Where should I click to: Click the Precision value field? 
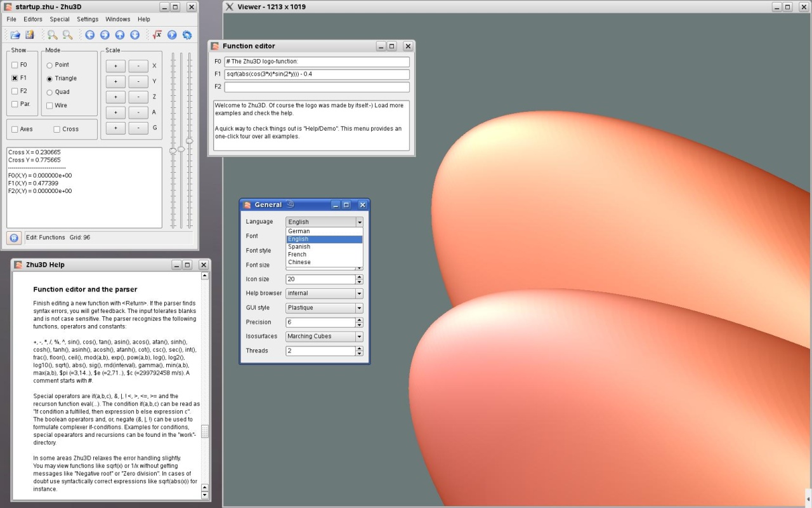[320, 323]
